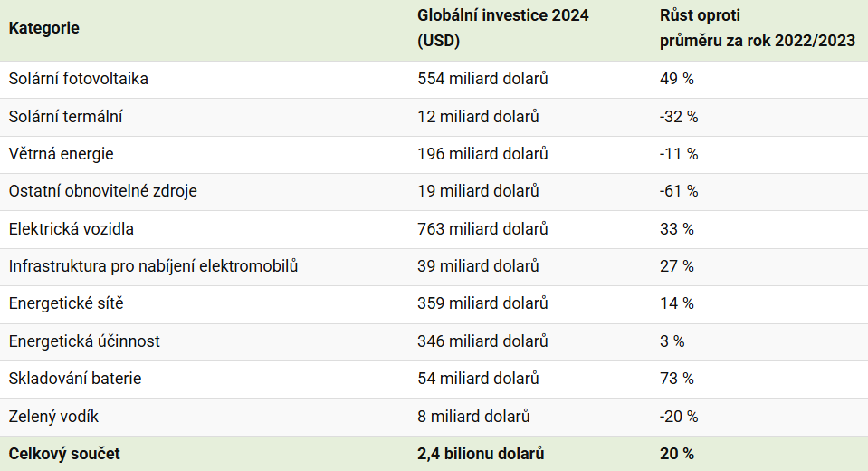
Task: Click the 2,4 bilionu dolarů total
Action: [x=481, y=454]
